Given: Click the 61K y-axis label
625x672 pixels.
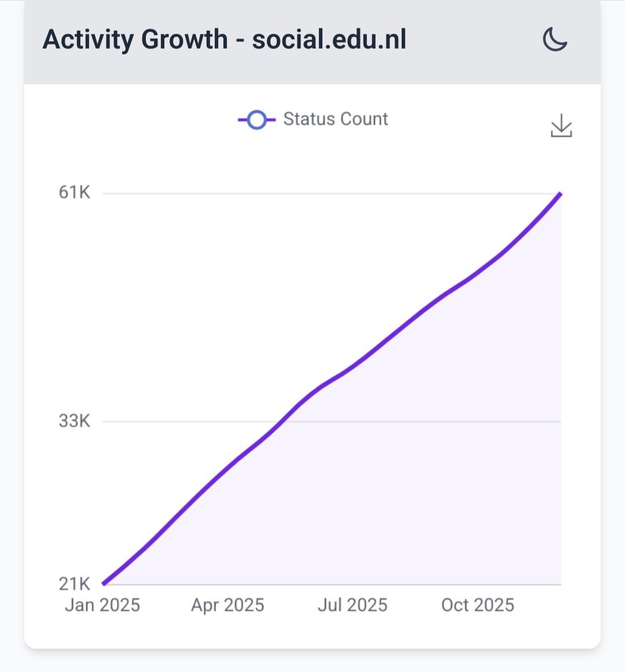Looking at the screenshot, I should coord(75,192).
